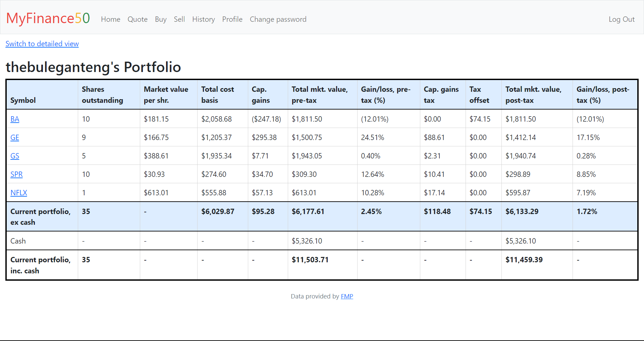Open the BA stock symbol link

15,119
